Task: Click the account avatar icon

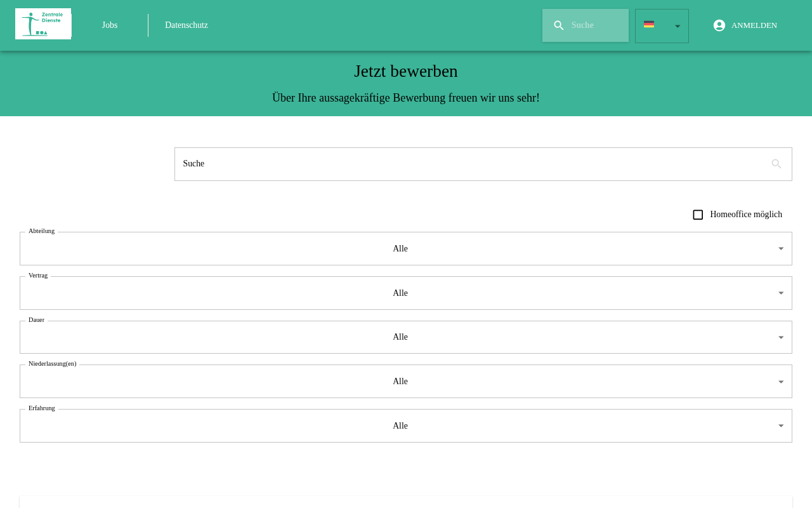Action: [719, 25]
